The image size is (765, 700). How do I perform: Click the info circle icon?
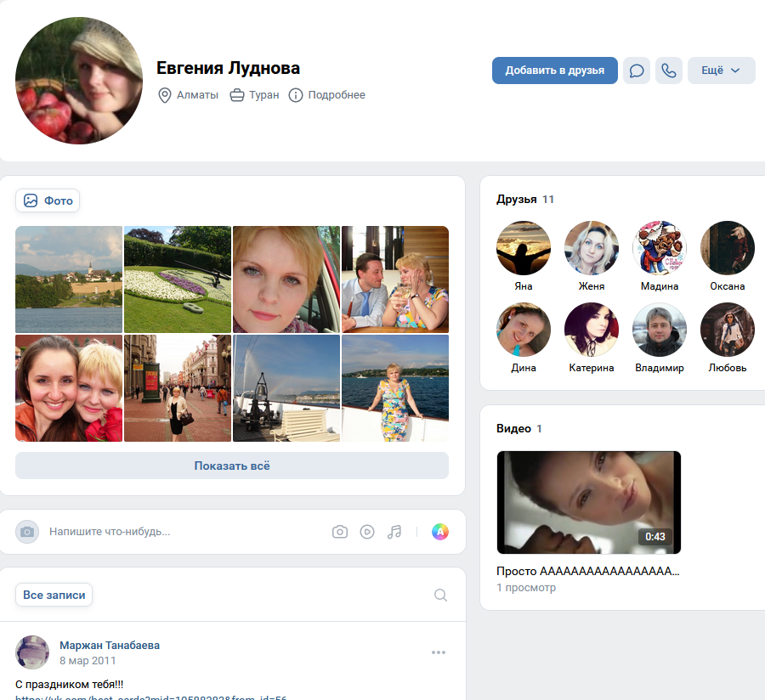click(296, 95)
